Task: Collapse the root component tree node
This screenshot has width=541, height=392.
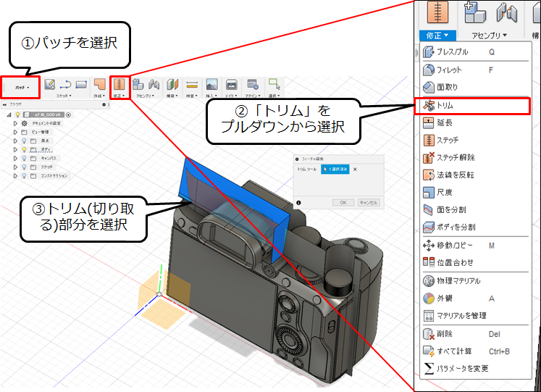Action: pyautogui.click(x=9, y=114)
